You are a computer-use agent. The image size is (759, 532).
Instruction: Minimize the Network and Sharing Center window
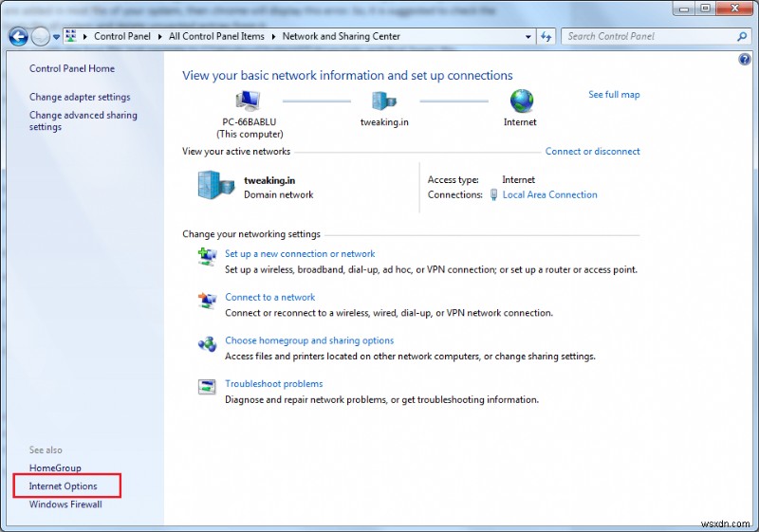point(684,9)
